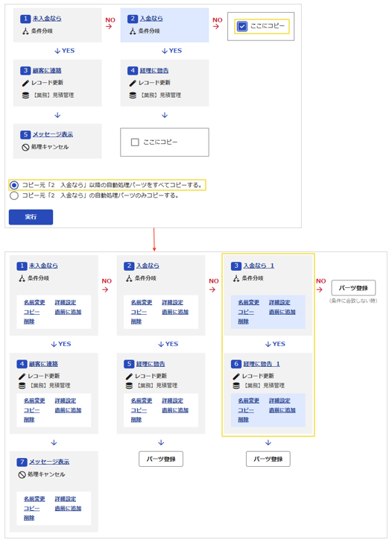Uncheck the checked ここにコピー checkbox
Screen dimensions: 392x540
[x=242, y=26]
